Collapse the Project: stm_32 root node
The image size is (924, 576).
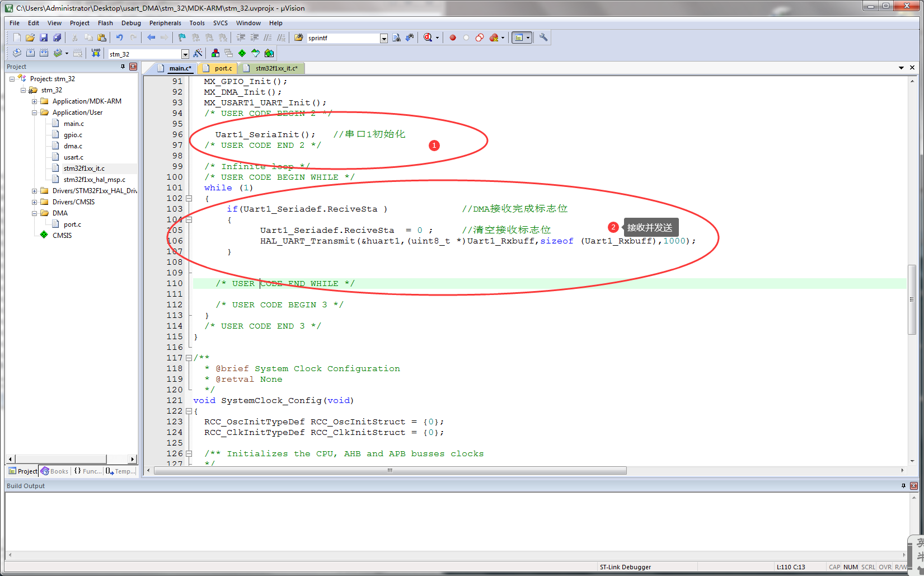[x=12, y=79]
